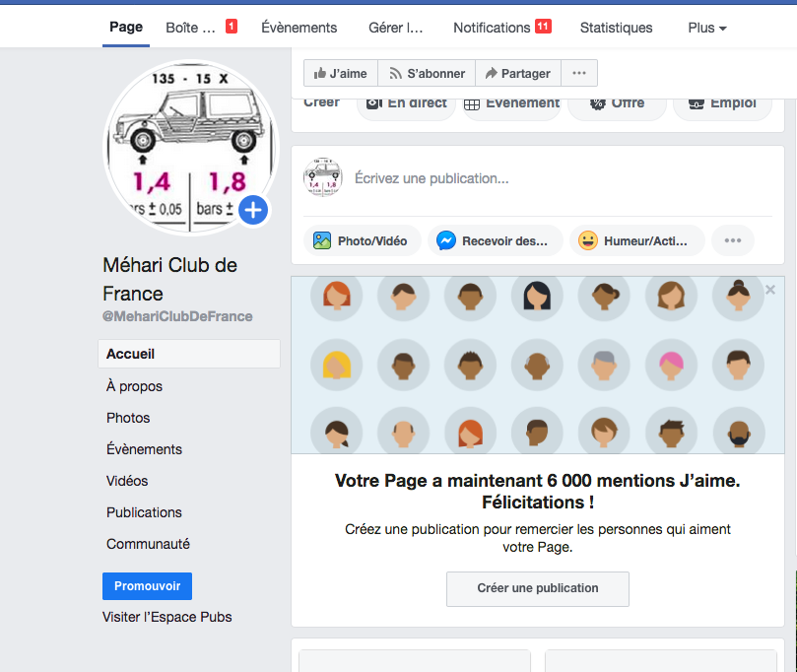797x672 pixels.
Task: Click the Méhari Club de France page name
Action: click(x=169, y=279)
